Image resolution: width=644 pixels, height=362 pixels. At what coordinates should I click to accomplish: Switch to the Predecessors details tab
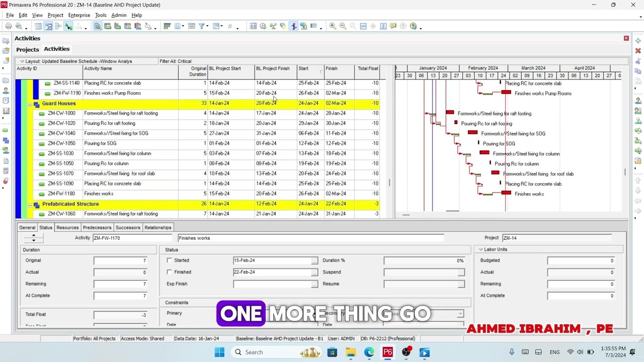97,227
